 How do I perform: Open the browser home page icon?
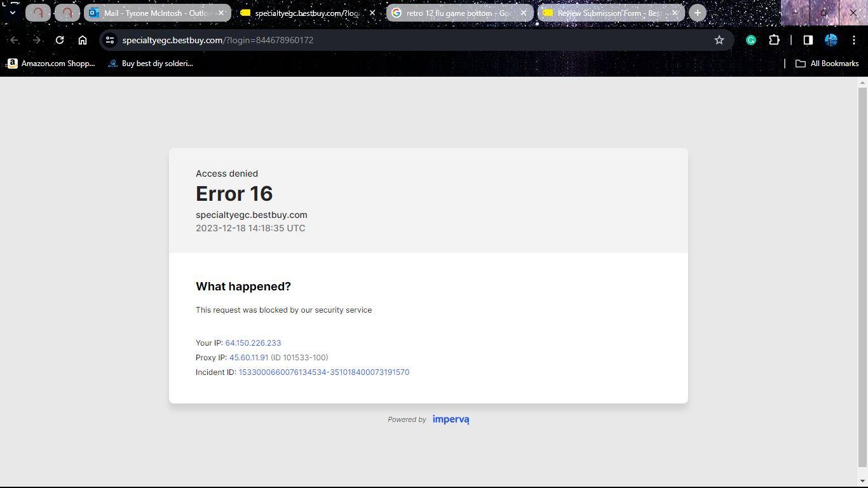click(x=83, y=40)
